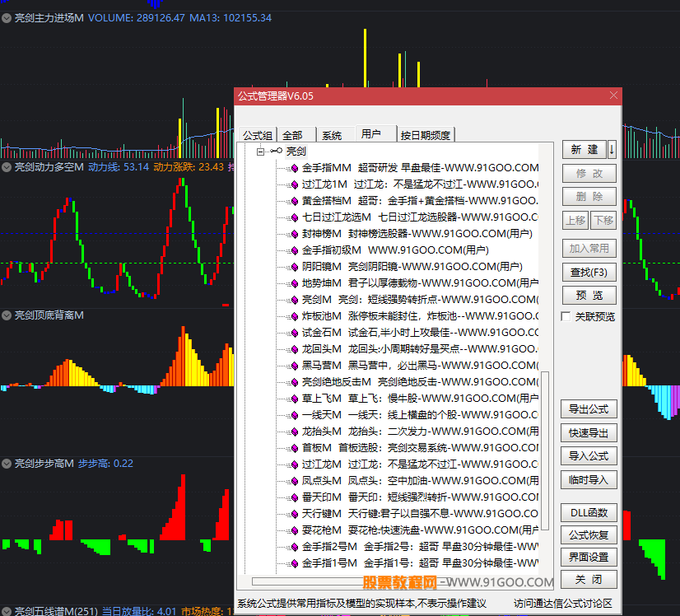Click the 导出公式 button
This screenshot has height=616, width=680.
(588, 409)
